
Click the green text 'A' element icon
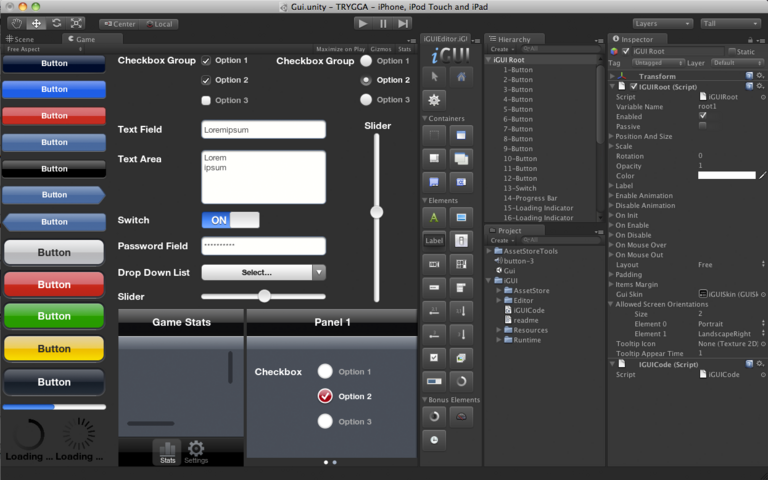[x=434, y=217]
